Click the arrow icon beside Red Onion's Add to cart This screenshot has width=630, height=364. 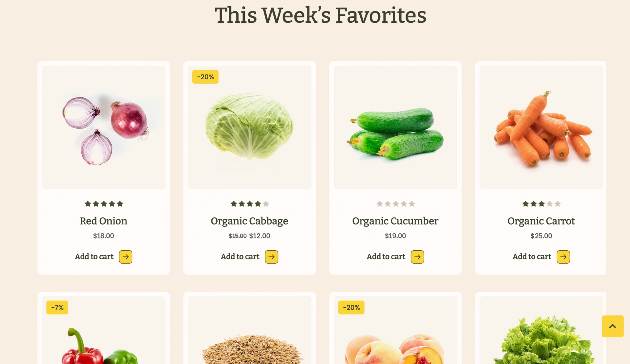125,257
